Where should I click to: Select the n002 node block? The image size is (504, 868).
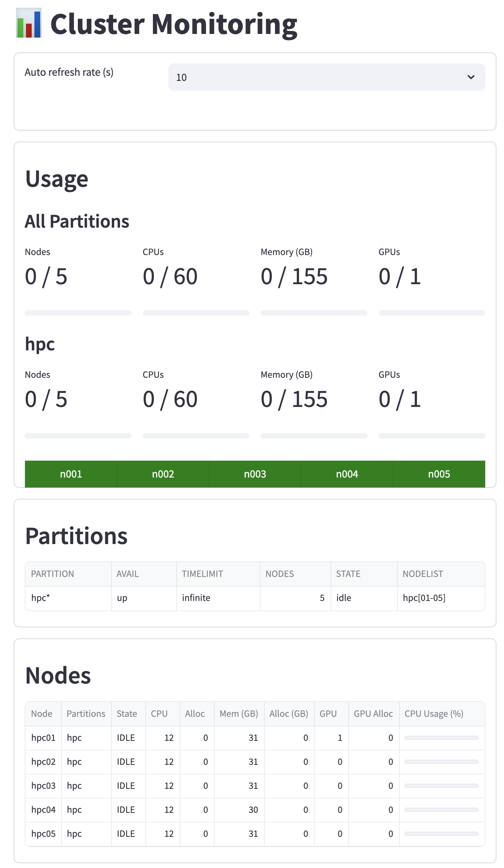click(163, 474)
